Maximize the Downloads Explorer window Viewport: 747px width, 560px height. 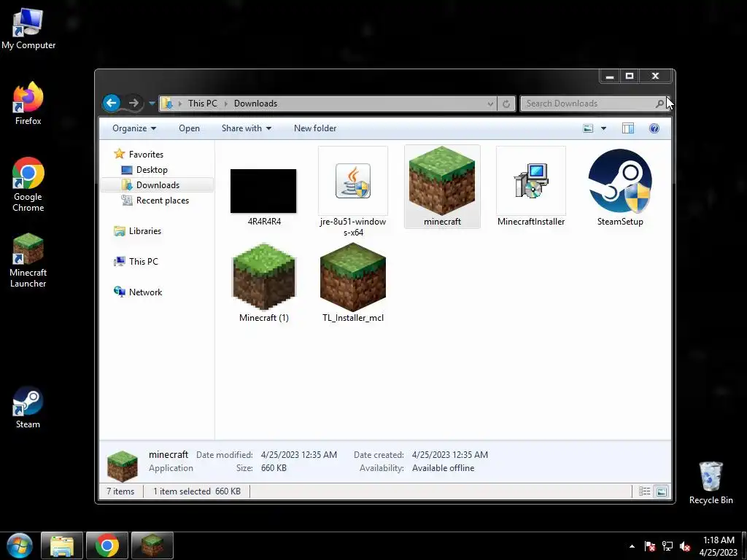tap(630, 76)
